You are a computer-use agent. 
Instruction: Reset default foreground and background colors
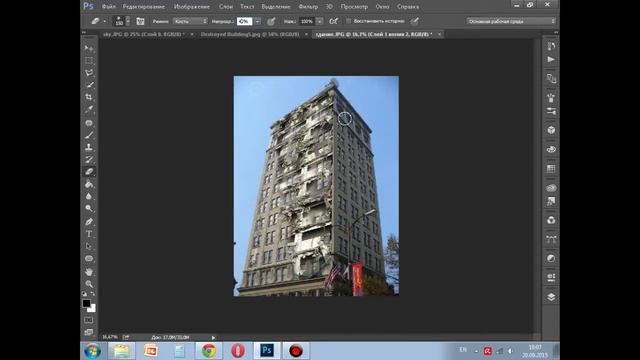click(x=84, y=294)
